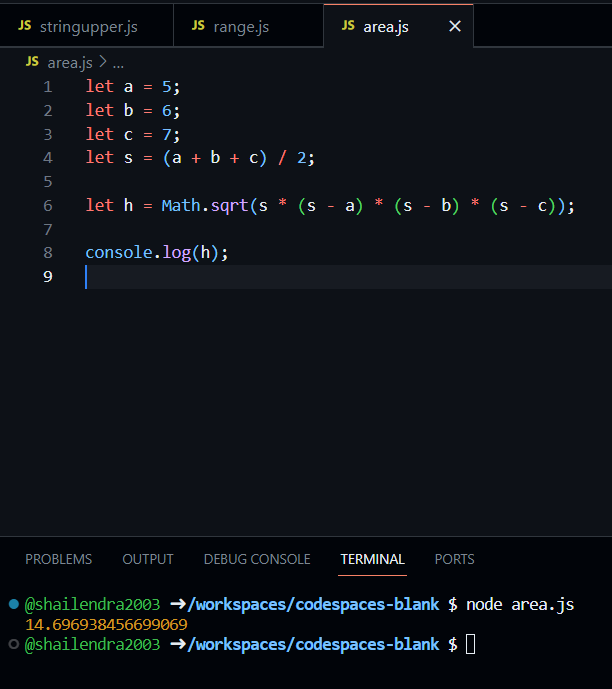The image size is (612, 689).
Task: Click the JS icon on stringupper.js tab
Action: pos(25,25)
